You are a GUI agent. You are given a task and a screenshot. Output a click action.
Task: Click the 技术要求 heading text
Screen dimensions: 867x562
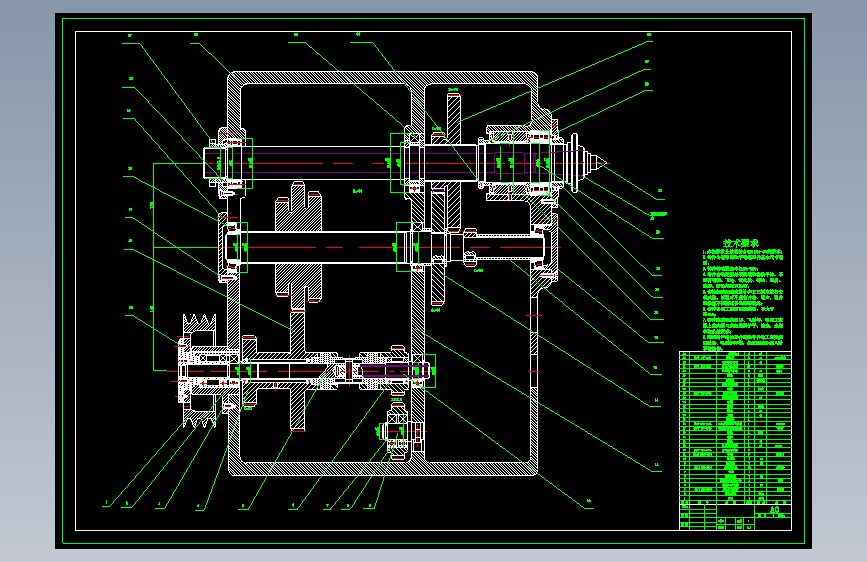pos(741,243)
